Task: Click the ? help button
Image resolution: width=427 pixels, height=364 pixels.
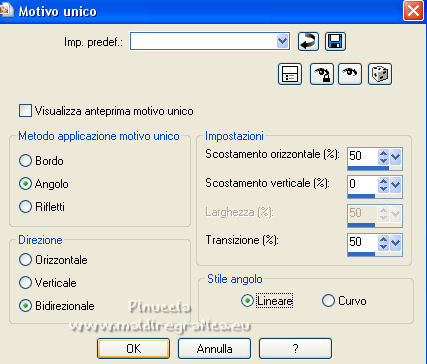Action: click(295, 349)
